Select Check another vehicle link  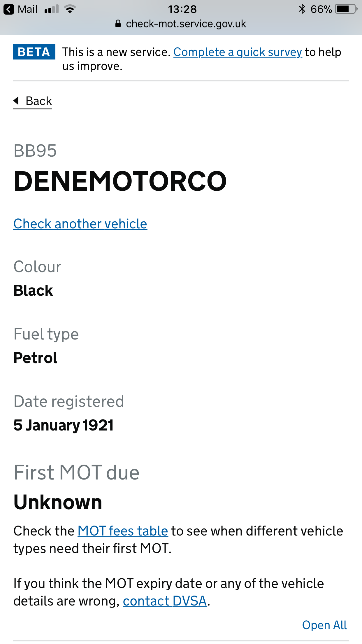80,224
